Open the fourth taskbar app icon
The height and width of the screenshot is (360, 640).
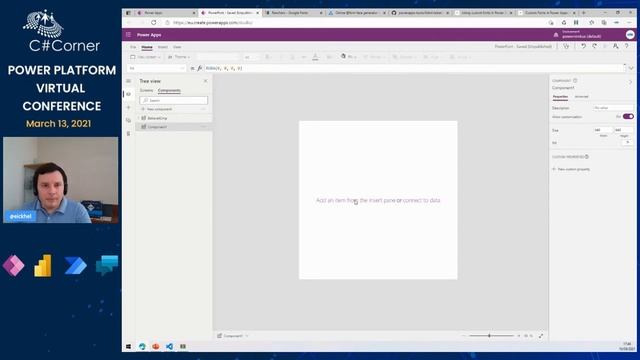(x=183, y=347)
